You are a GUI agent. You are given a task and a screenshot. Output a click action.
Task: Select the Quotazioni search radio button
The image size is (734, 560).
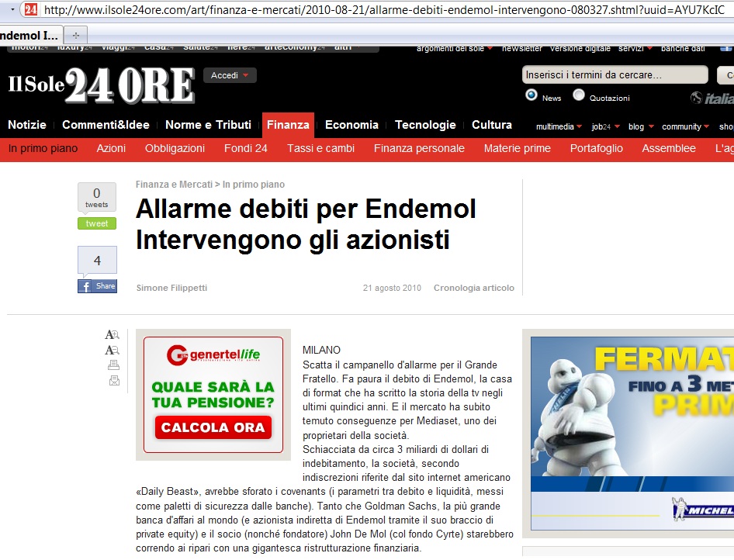pos(579,95)
